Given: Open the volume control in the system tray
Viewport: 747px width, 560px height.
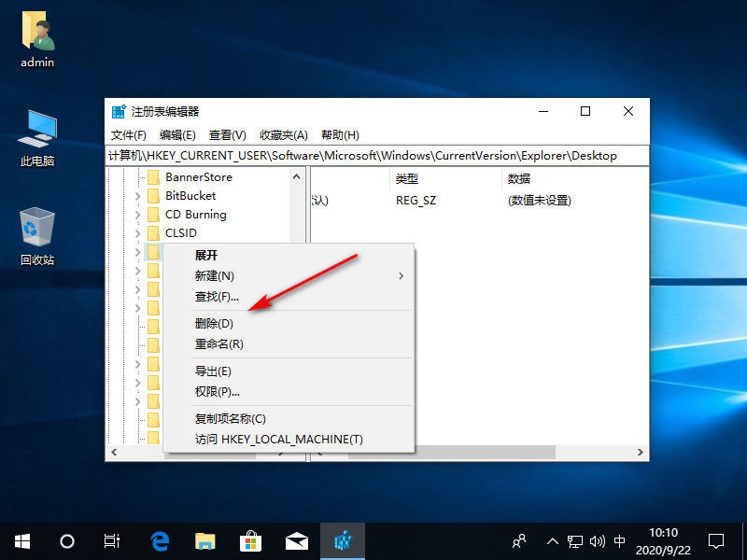Looking at the screenshot, I should point(598,540).
